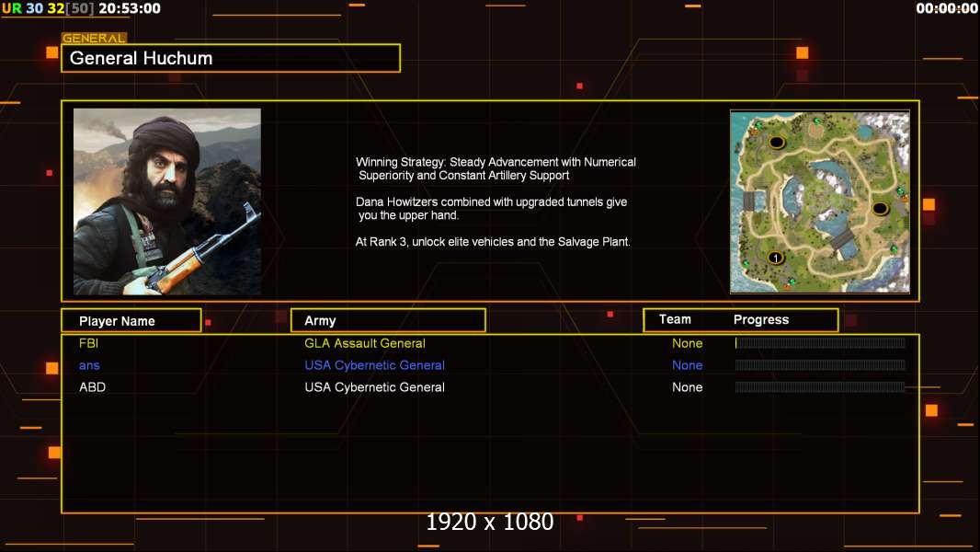Click the GENERAL label tab
The image size is (980, 552).
point(94,38)
